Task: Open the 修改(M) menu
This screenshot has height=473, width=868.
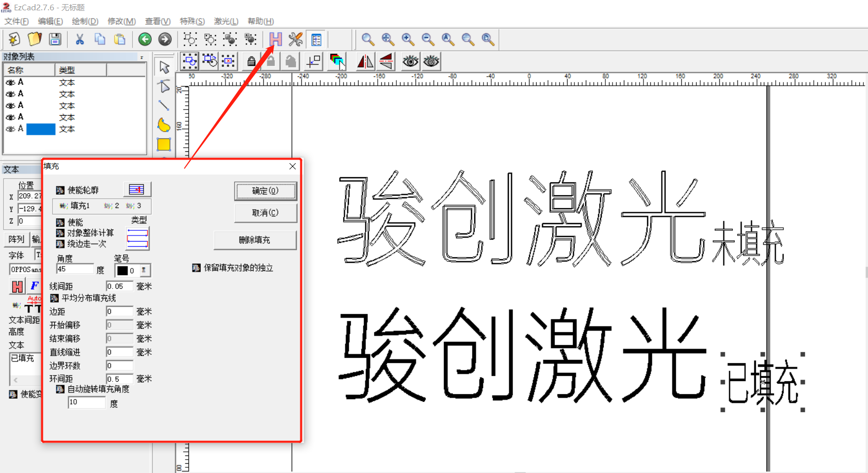Action: tap(121, 21)
